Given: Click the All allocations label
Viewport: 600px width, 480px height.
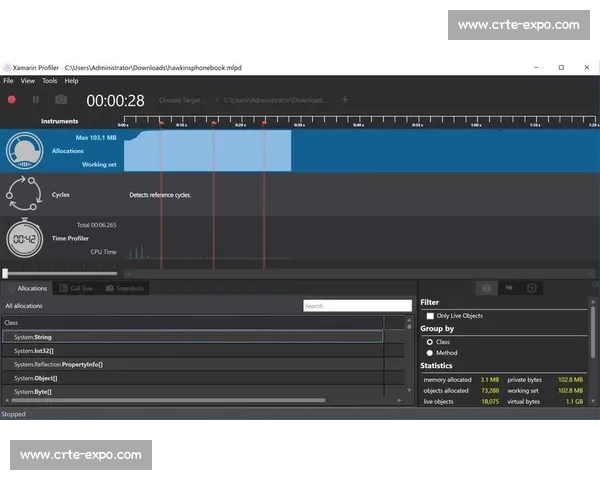Looking at the screenshot, I should pyautogui.click(x=24, y=306).
